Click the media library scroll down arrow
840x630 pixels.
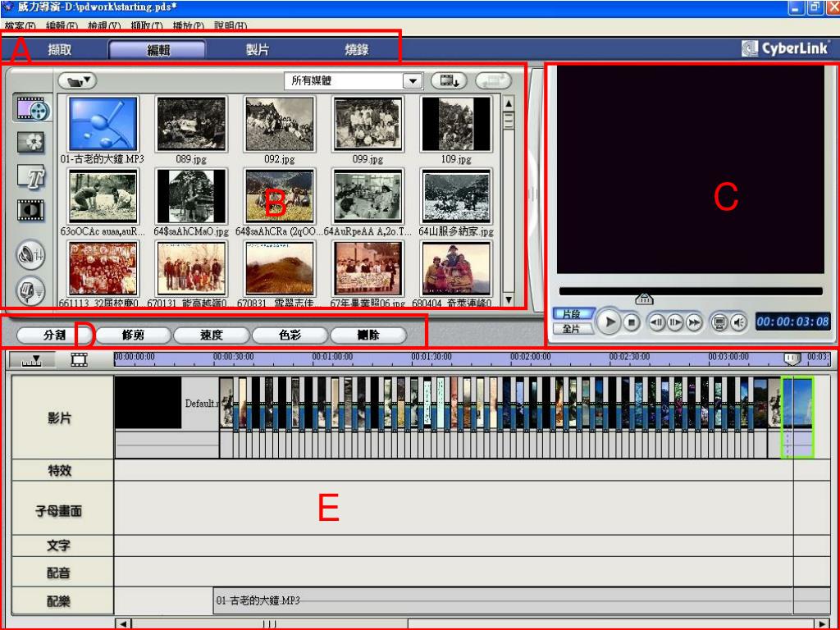pyautogui.click(x=509, y=300)
